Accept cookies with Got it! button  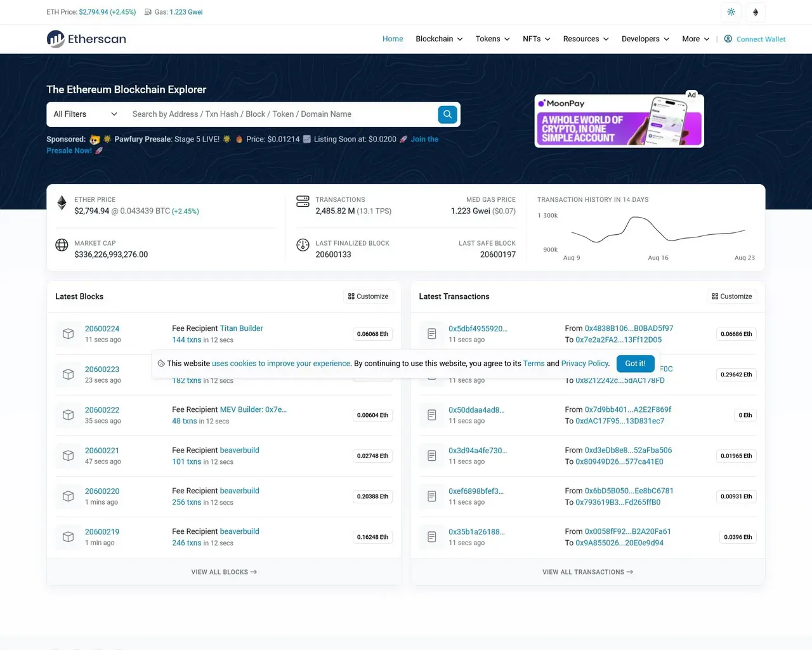point(635,364)
